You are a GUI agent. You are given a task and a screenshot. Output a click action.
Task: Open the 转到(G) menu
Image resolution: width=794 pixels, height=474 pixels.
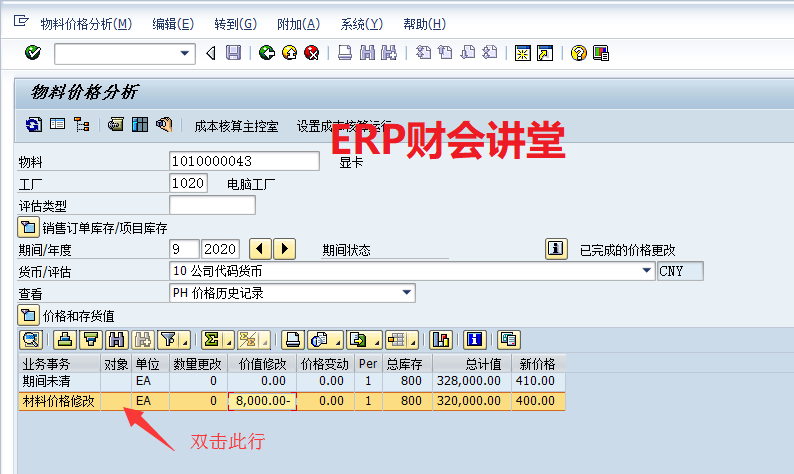[235, 24]
